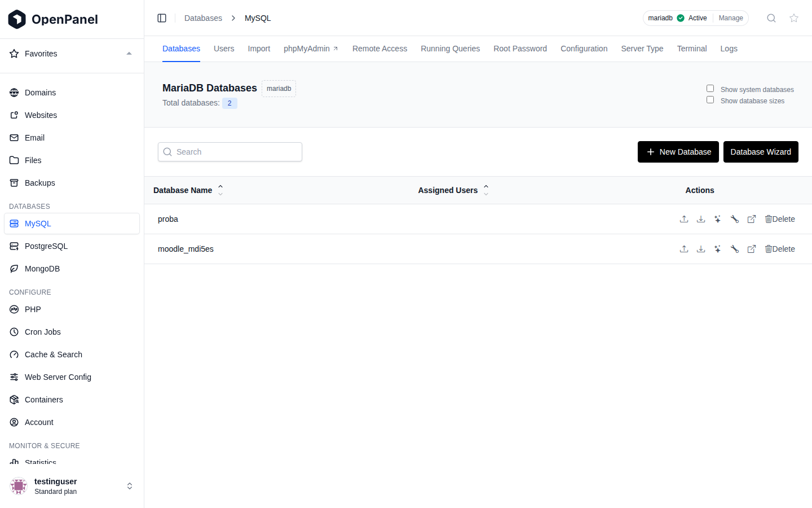
Task: Click the mariadb badge beside the heading
Action: pos(279,89)
